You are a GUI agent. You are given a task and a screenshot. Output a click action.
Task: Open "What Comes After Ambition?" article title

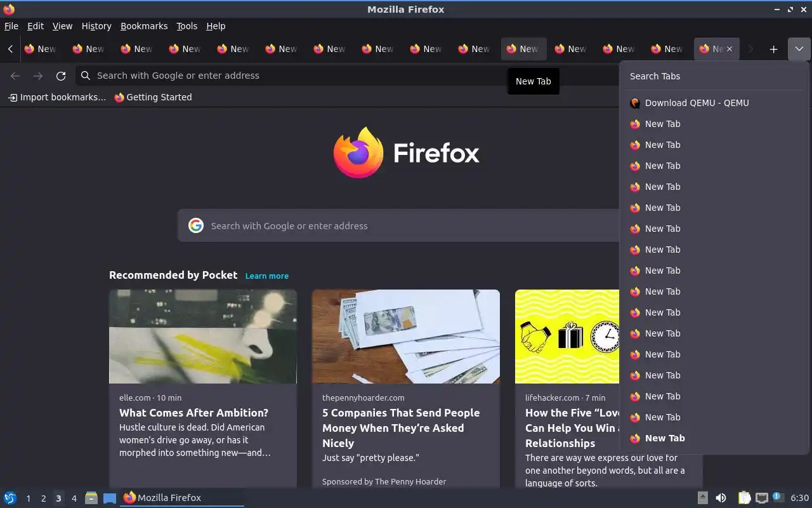click(194, 413)
